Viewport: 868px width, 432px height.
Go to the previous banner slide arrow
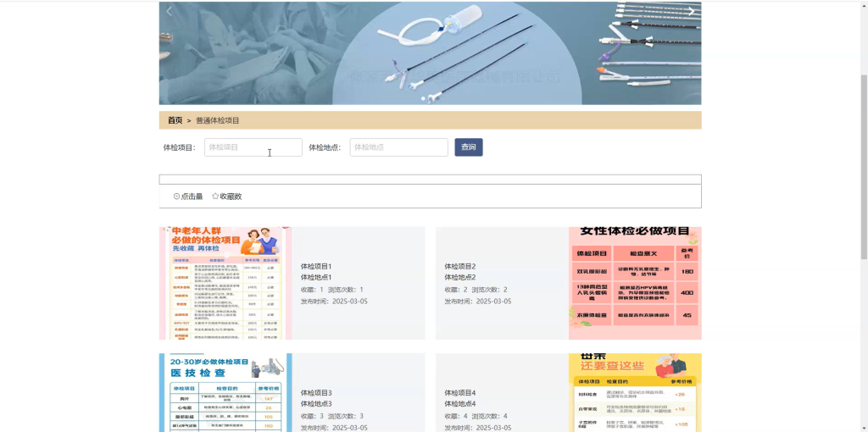169,11
